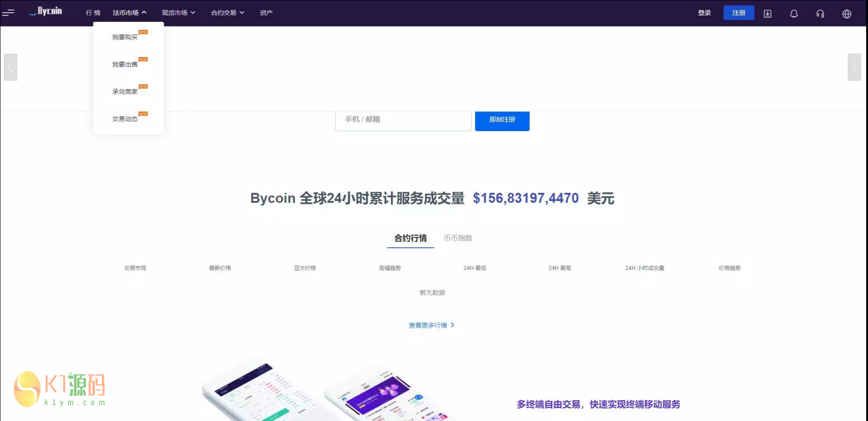Open the notification bell icon

794,14
